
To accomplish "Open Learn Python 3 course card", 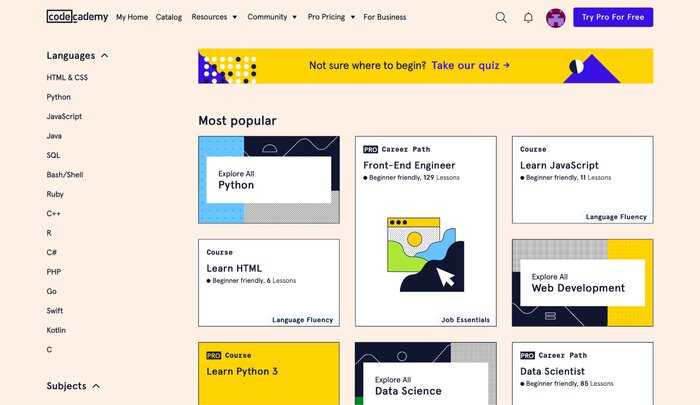I will 269,373.
